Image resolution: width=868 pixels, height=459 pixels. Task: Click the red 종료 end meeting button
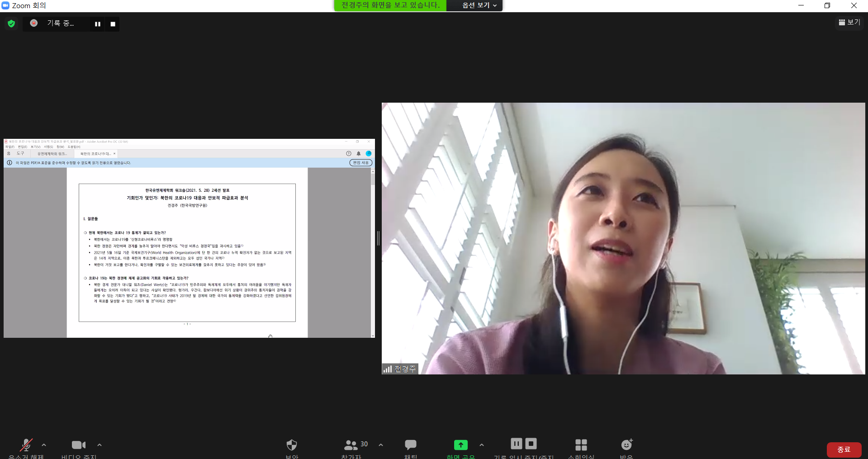pyautogui.click(x=844, y=450)
